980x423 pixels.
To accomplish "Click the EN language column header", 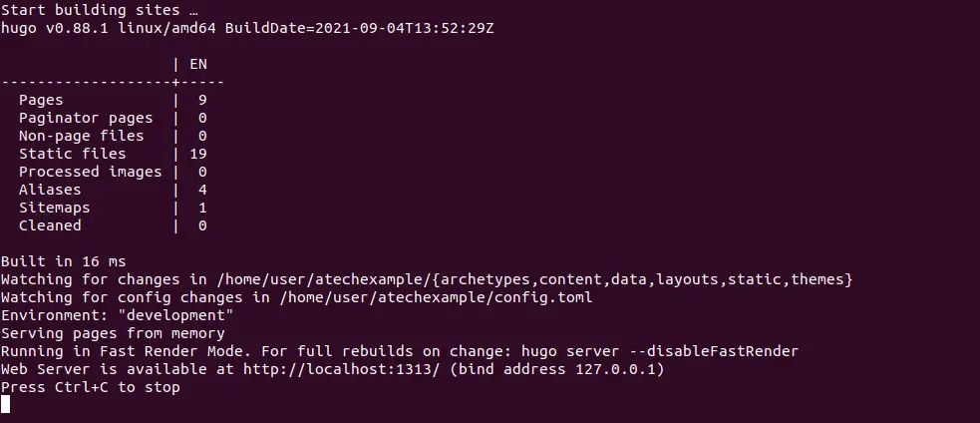I will 198,64.
